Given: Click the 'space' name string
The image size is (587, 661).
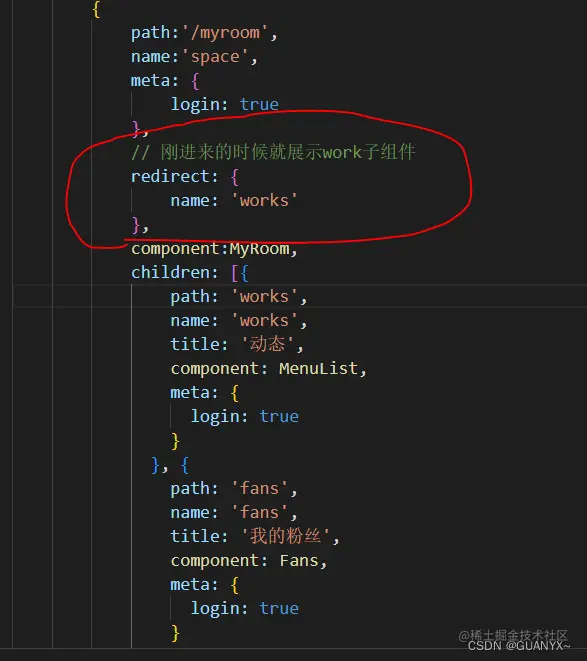Looking at the screenshot, I should (215, 57).
